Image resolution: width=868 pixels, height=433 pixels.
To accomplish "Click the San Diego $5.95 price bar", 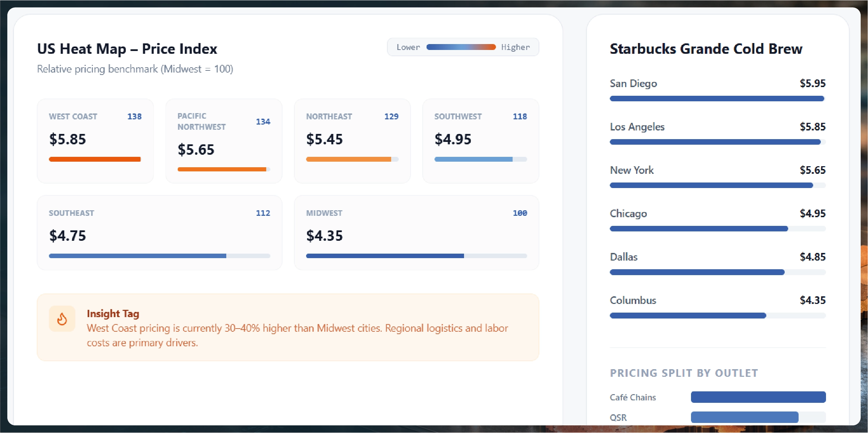I will coord(717,99).
